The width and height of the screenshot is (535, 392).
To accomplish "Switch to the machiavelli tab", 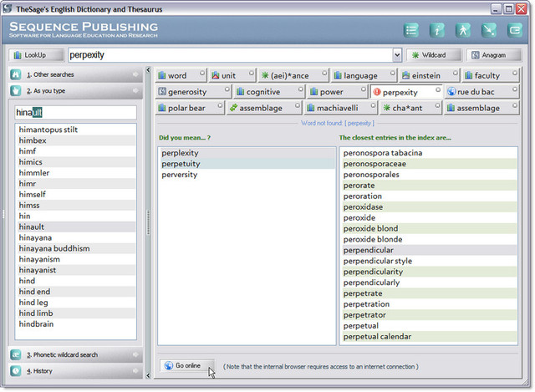I will [x=340, y=108].
